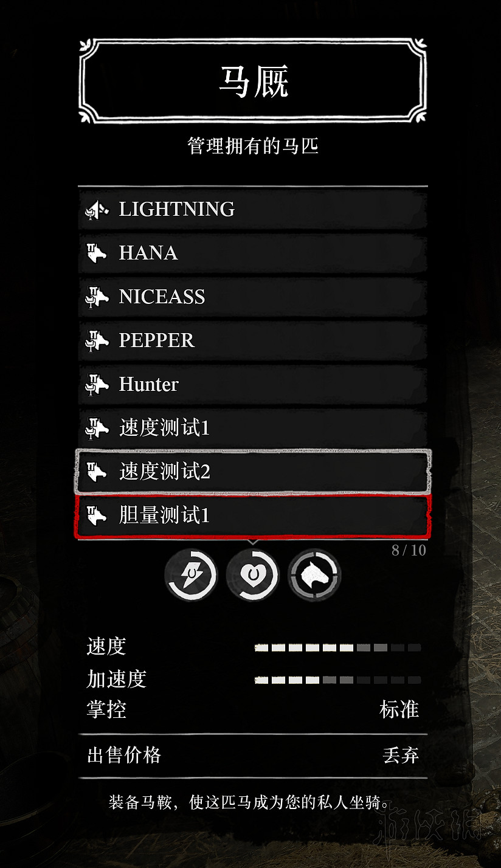
Task: Click the 马厩 stable title banner
Action: (253, 81)
